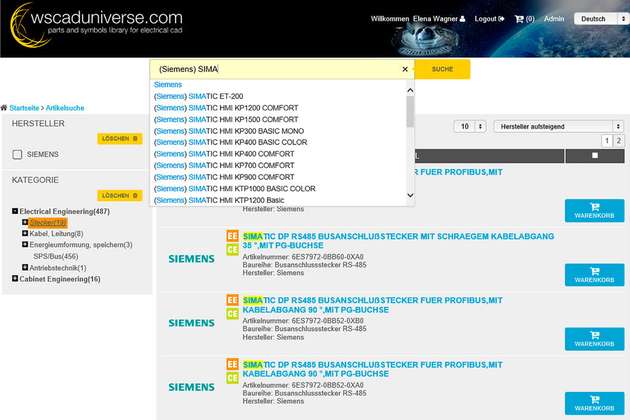Click LÖSCHEN button under Kategorie
The height and width of the screenshot is (420, 630).
[x=120, y=196]
